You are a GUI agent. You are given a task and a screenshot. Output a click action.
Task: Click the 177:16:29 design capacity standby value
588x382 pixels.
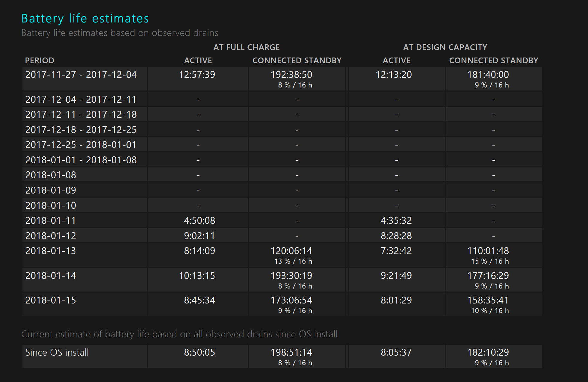tap(488, 276)
